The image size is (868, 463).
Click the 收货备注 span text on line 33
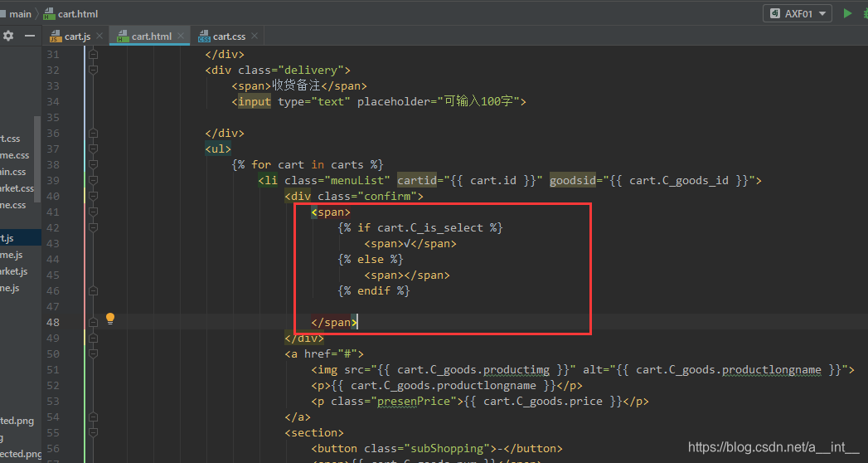coord(296,85)
